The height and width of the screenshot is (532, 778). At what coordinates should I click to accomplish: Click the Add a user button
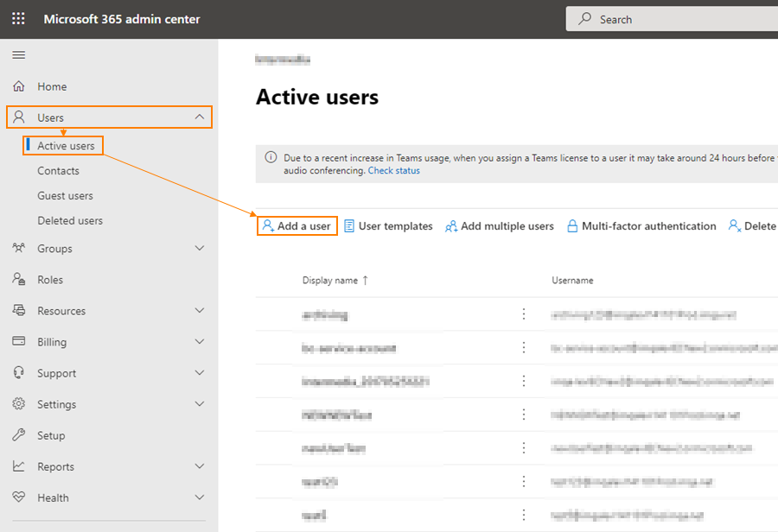297,226
